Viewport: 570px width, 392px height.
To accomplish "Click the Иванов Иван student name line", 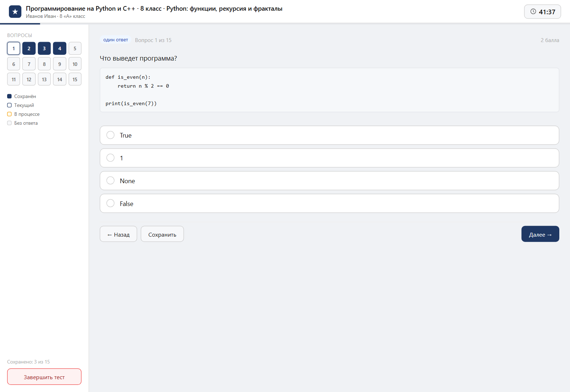I will [56, 16].
